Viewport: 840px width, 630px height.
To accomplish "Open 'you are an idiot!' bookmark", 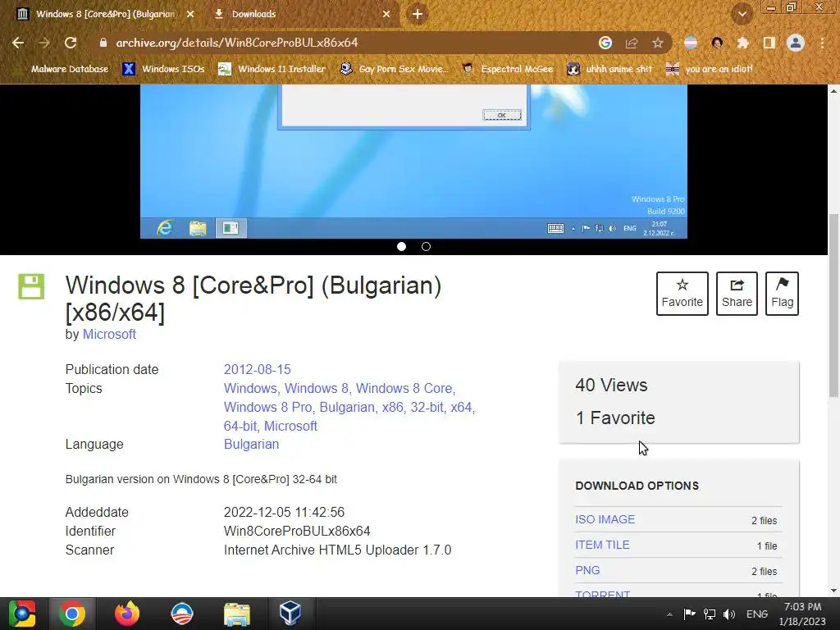I will 710,69.
